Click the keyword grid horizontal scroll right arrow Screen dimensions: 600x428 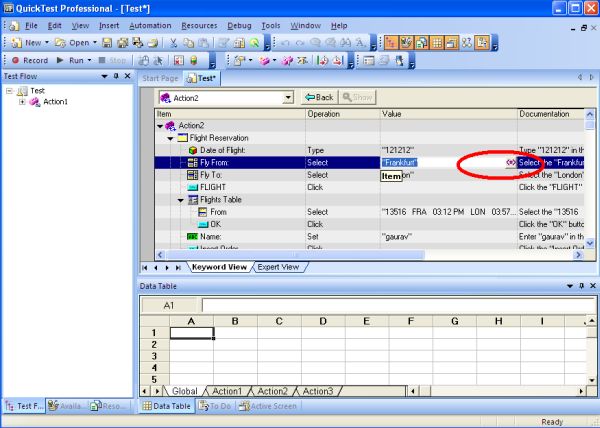[579, 255]
